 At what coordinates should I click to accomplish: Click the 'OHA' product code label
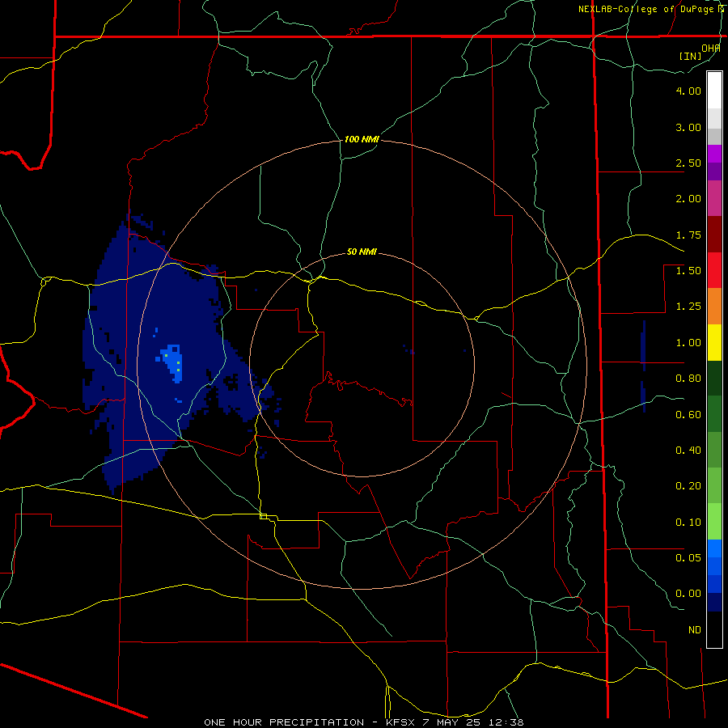pos(711,49)
